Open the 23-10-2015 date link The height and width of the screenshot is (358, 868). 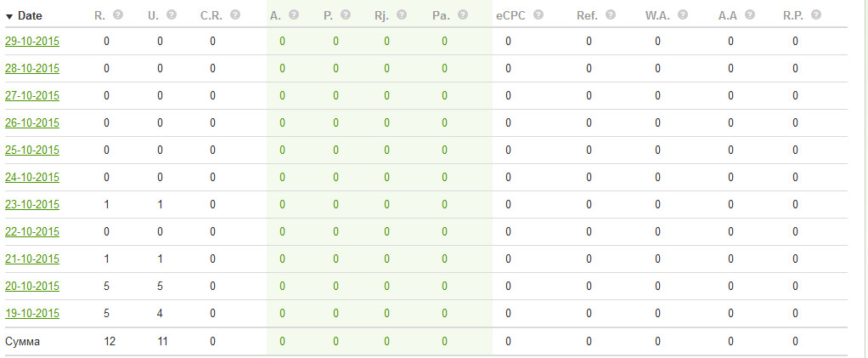click(x=32, y=204)
